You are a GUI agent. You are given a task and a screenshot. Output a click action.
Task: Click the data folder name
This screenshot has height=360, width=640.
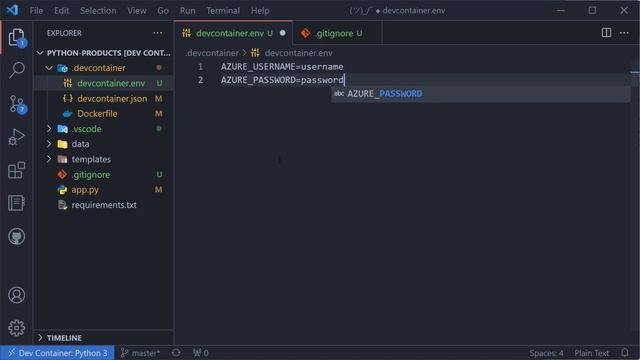tap(80, 144)
